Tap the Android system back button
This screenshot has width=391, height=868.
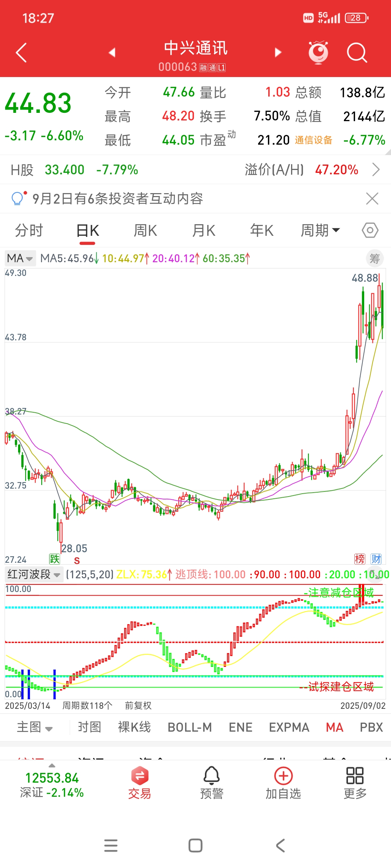[281, 846]
